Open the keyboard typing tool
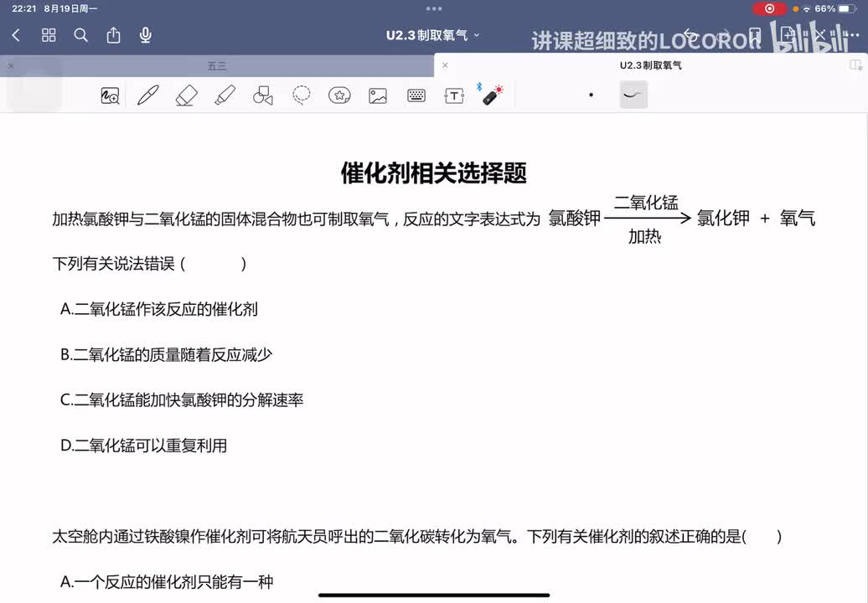Screen dimensions: 868x603 (x=416, y=95)
